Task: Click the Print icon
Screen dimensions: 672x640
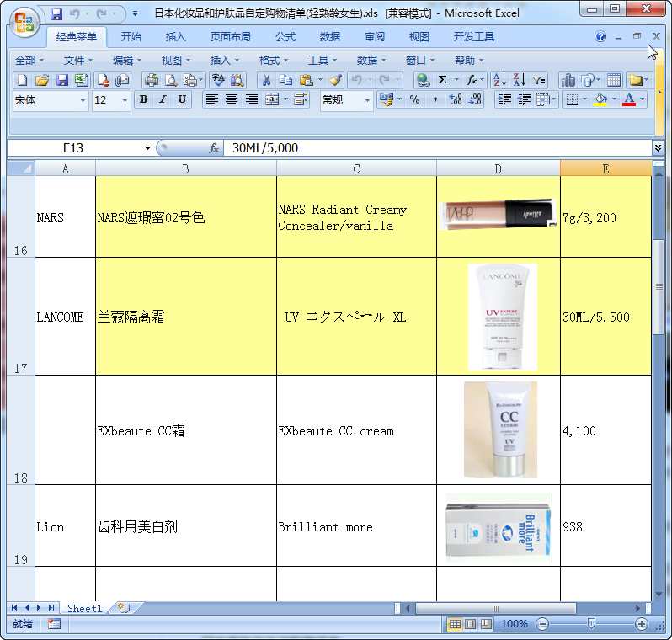Action: [x=151, y=80]
